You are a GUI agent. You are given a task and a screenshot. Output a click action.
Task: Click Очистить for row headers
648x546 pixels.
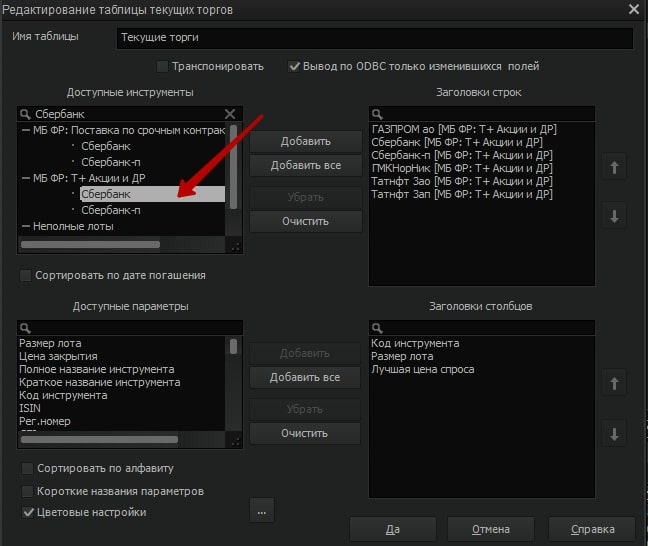(306, 222)
